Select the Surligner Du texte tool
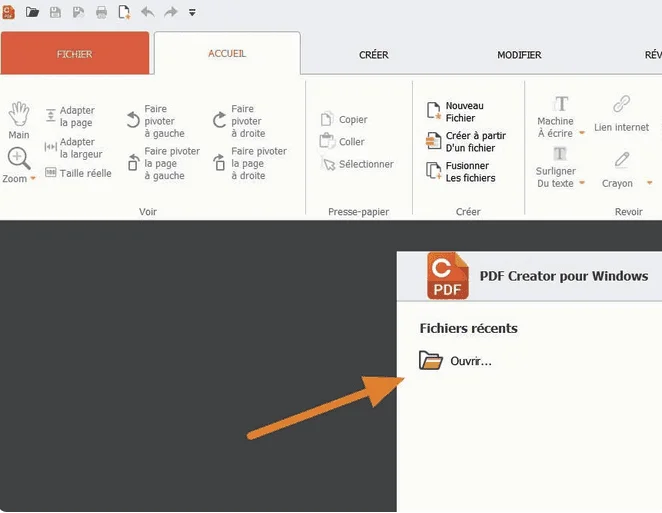The image size is (662, 513). coord(556,167)
